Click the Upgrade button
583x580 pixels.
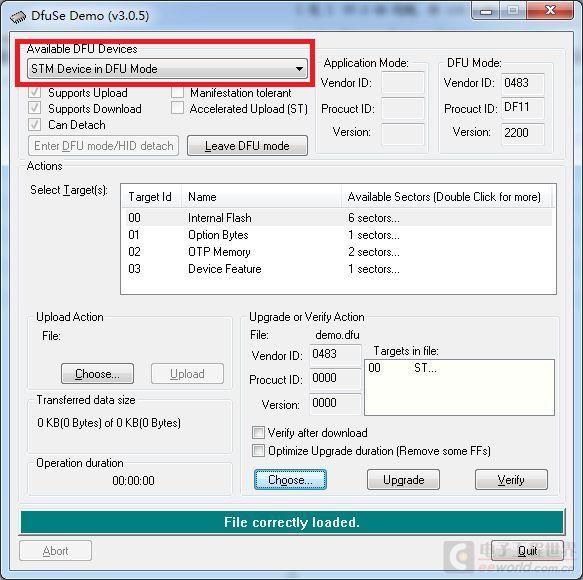click(403, 480)
